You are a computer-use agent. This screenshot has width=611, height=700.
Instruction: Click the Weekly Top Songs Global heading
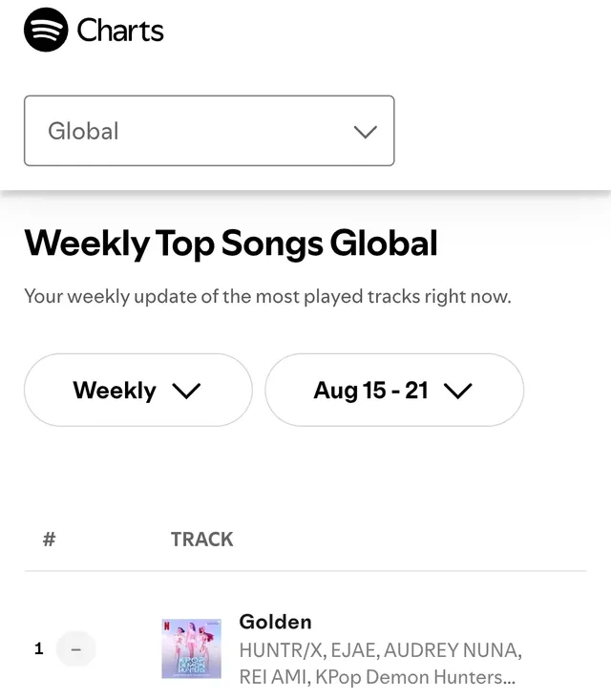tap(230, 244)
